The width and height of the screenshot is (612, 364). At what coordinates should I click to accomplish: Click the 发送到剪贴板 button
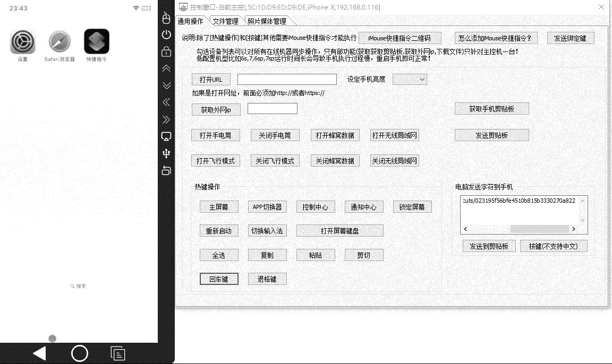click(489, 246)
